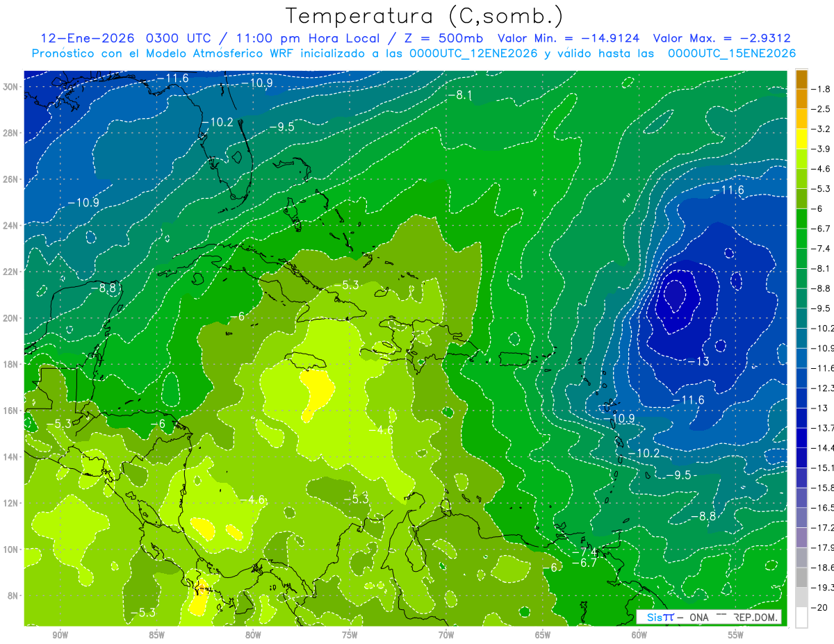Click the '65W' longitude axis label

543,635
